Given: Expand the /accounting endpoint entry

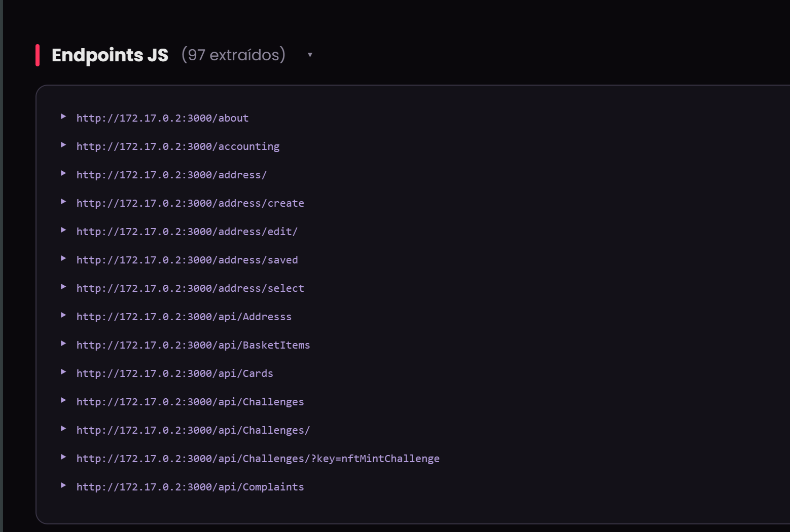Looking at the screenshot, I should (64, 145).
